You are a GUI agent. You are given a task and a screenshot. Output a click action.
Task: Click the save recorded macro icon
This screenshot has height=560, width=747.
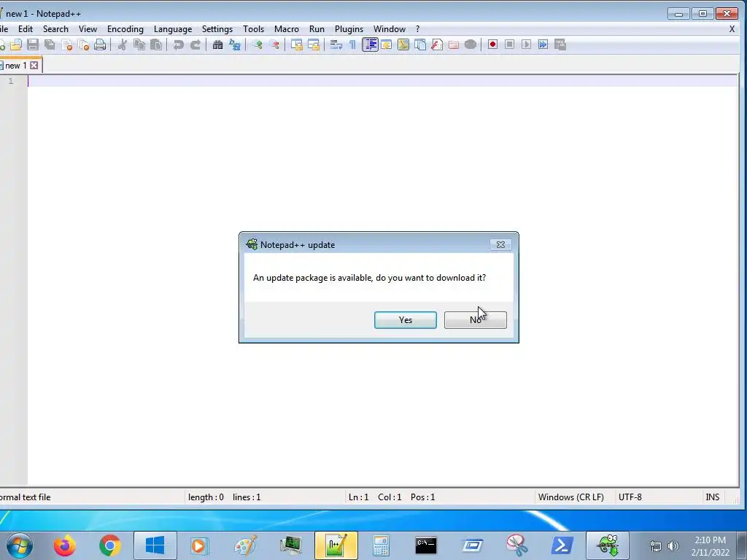point(560,44)
